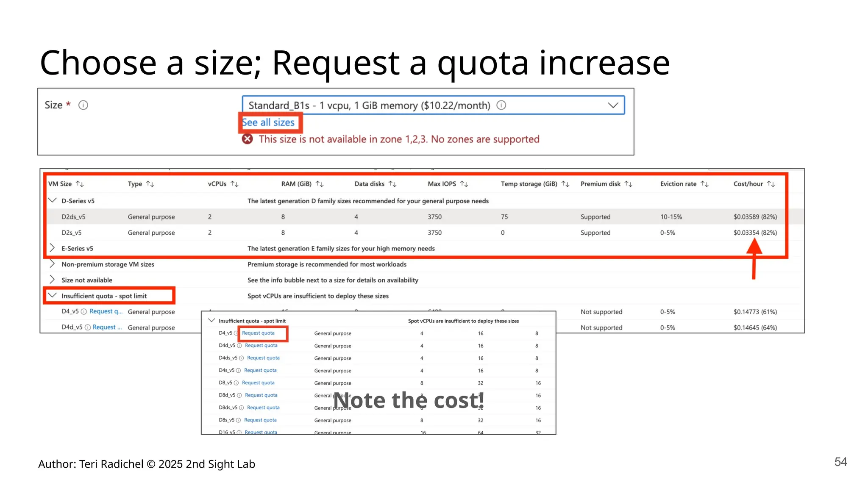Click Request quota for D4ds_v5 in inset panel
Screen dimensions: 868x488
coord(263,358)
